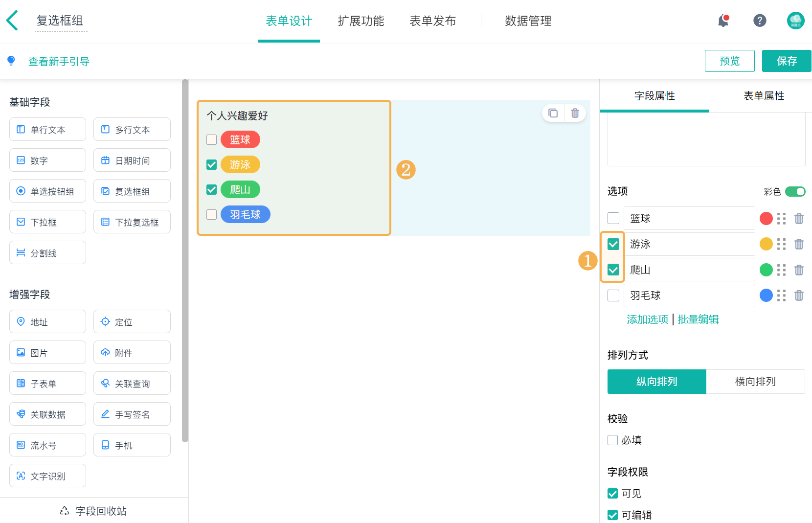Add a 关联数据 field
The width and height of the screenshot is (812, 523).
(47, 414)
